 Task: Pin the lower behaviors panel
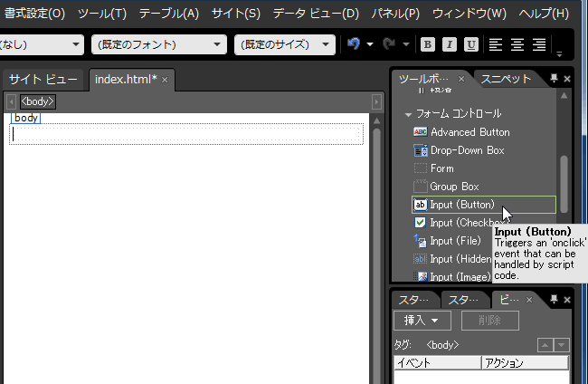554,299
